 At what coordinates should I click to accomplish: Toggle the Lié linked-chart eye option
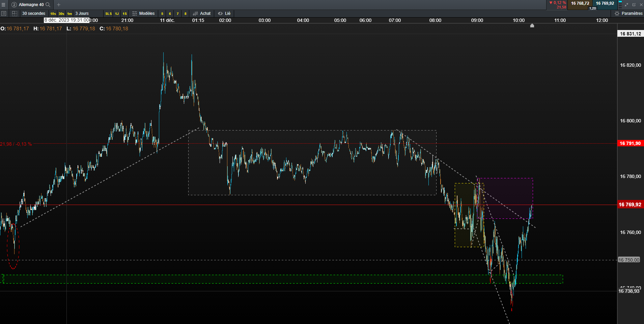[x=224, y=13]
